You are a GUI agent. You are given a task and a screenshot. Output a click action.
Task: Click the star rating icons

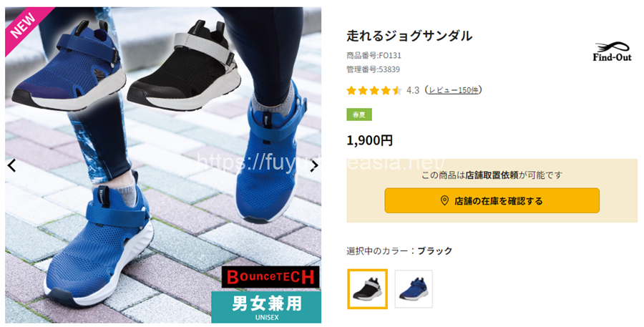pos(374,90)
